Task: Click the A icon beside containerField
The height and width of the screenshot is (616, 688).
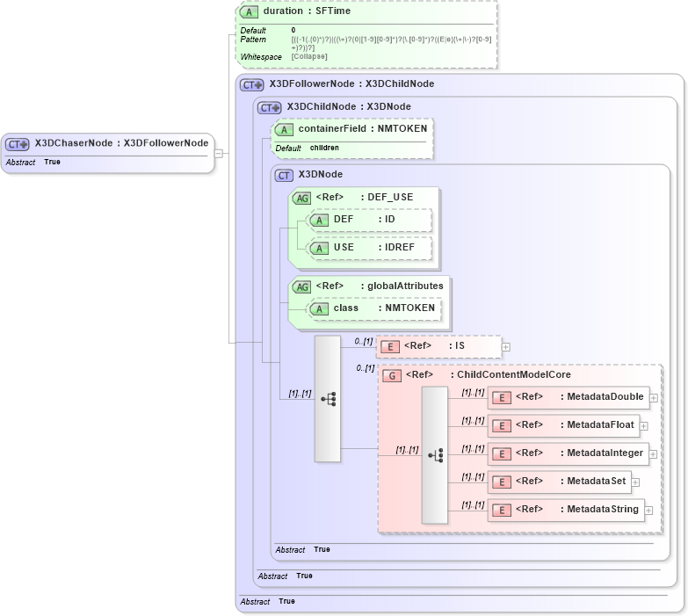Action: point(284,130)
